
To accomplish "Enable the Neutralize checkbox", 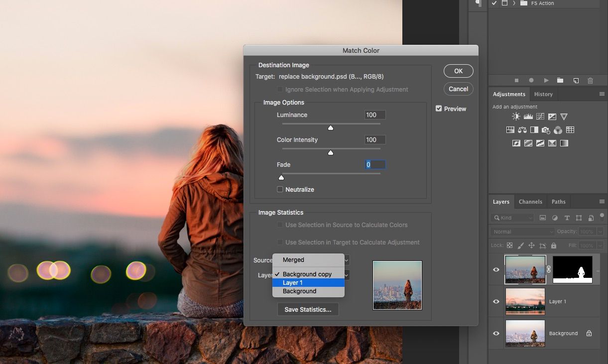I will (280, 189).
